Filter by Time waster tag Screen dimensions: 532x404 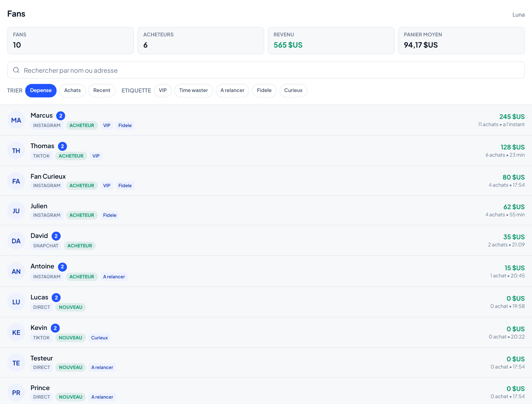pos(193,90)
